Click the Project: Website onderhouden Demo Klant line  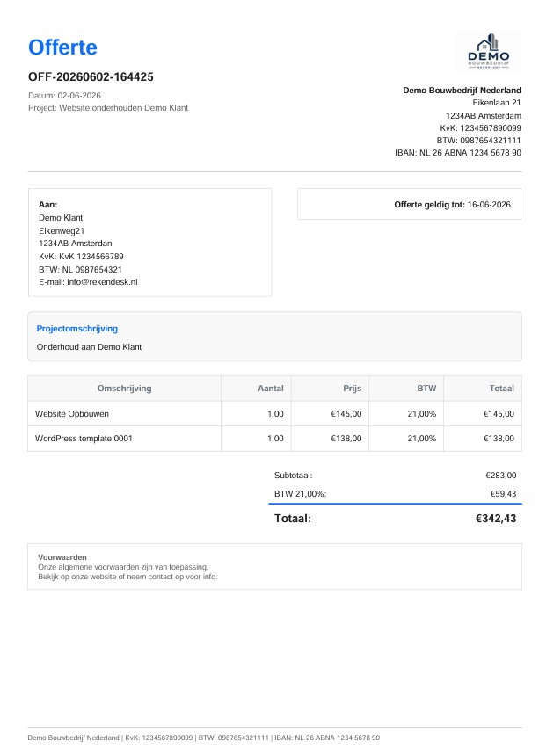108,108
